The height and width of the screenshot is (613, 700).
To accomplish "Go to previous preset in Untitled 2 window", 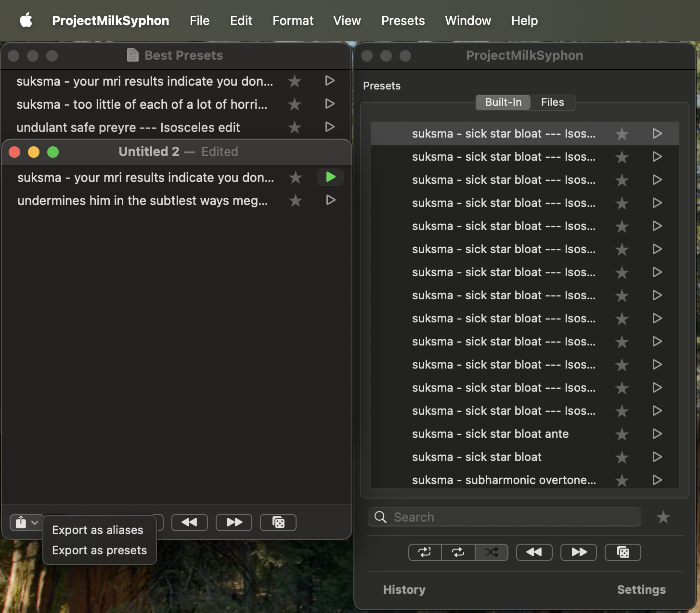I will 190,523.
